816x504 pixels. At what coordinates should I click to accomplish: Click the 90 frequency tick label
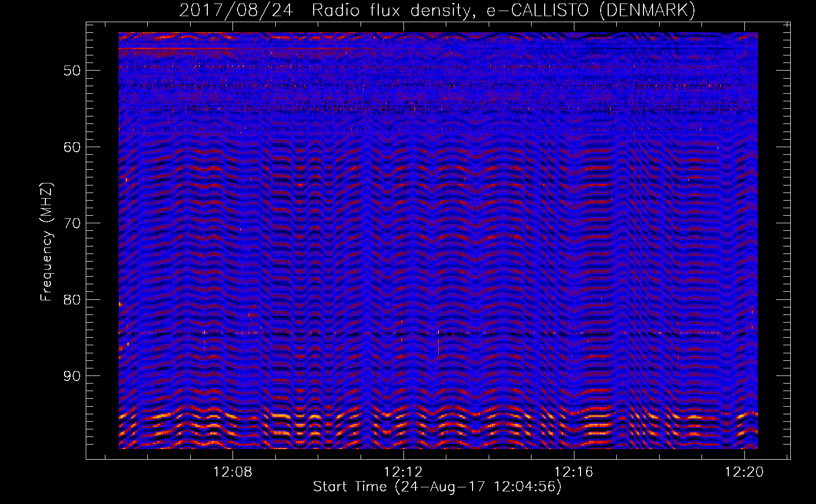click(72, 376)
